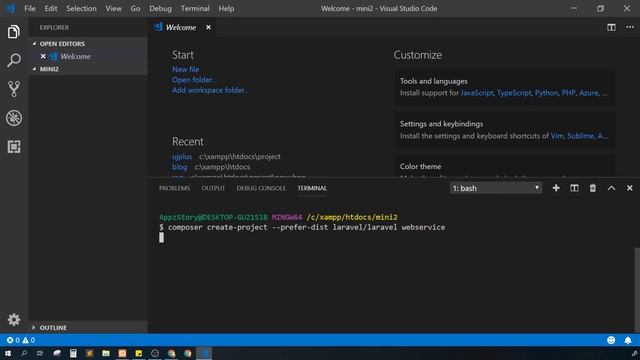This screenshot has width=640, height=360.
Task: Switch to the Output panel tab
Action: (213, 188)
